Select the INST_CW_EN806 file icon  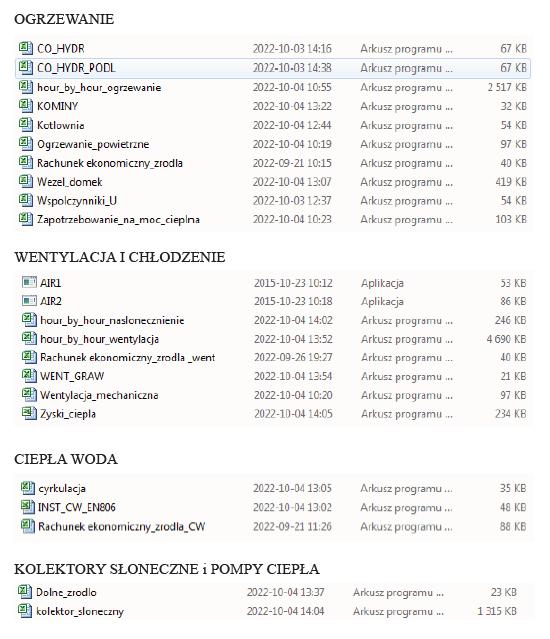tap(28, 507)
